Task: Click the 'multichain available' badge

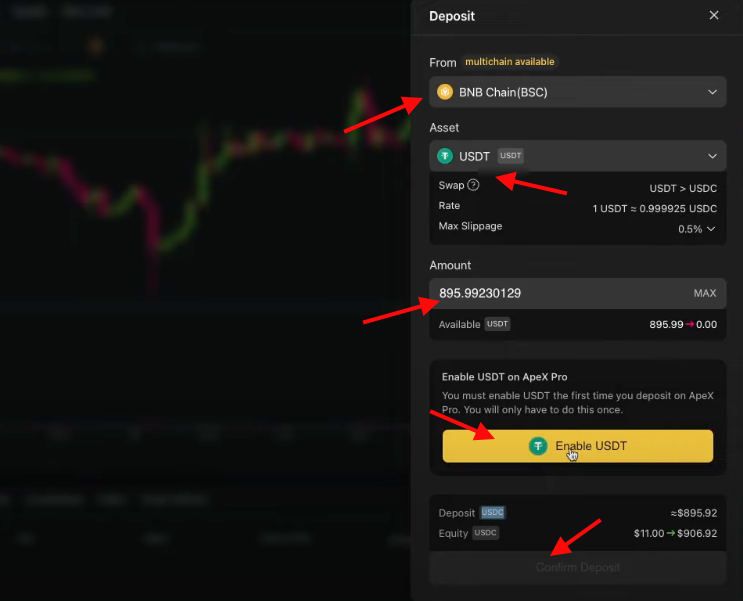Action: click(x=509, y=62)
